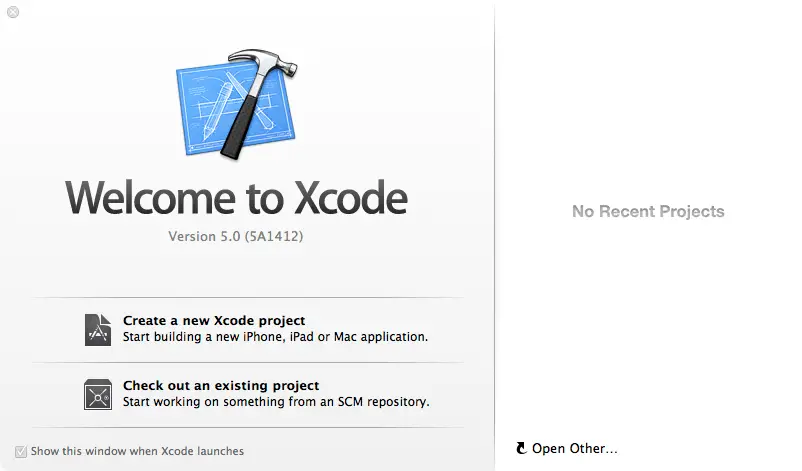Click the separator line between the two project options
Viewport: 802px width, 471px height.
[247, 362]
